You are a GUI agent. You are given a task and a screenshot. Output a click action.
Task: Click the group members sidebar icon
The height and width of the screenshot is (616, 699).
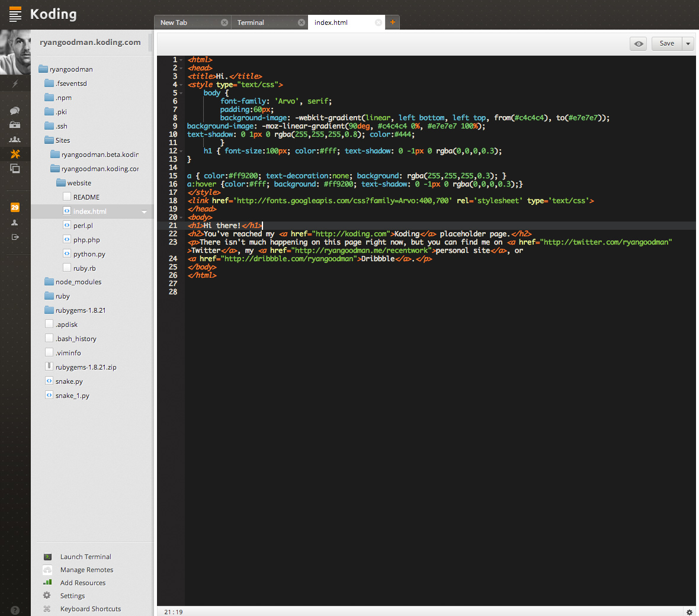pyautogui.click(x=15, y=140)
